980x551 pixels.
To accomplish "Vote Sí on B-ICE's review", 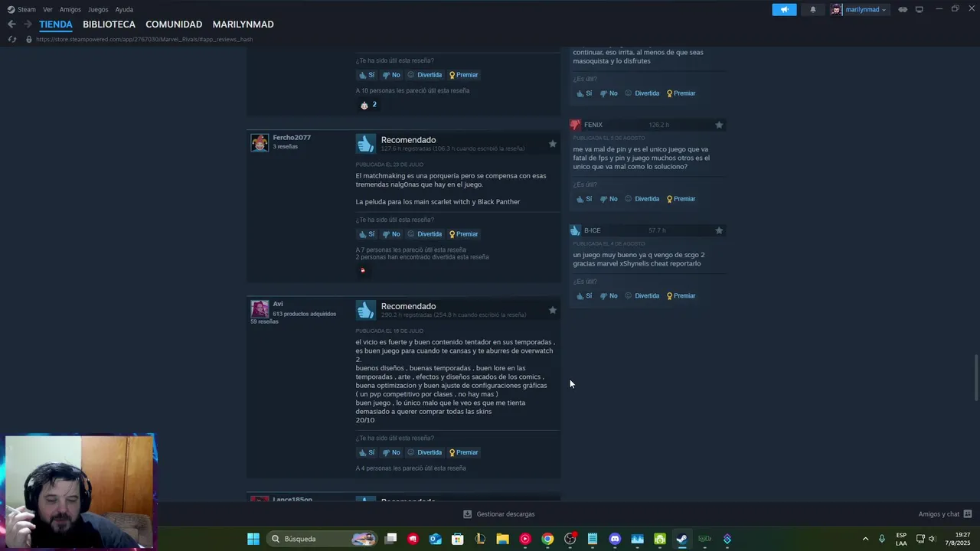I will 584,296.
